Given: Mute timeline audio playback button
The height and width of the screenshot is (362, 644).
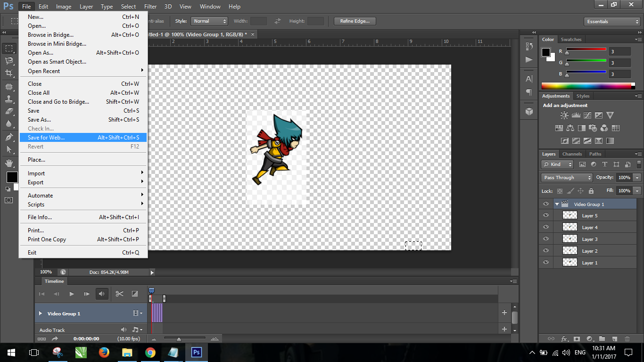Looking at the screenshot, I should (x=102, y=294).
